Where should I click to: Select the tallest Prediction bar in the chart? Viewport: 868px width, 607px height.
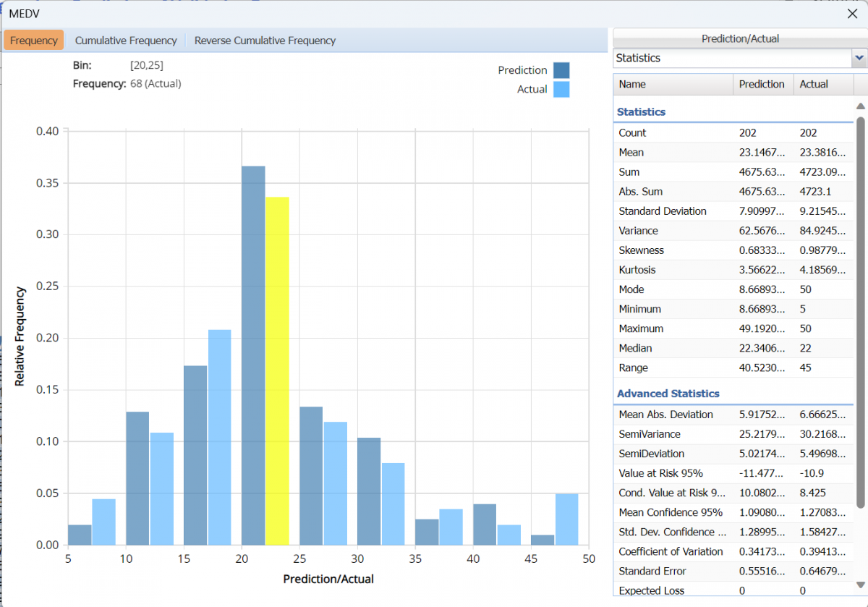click(253, 355)
